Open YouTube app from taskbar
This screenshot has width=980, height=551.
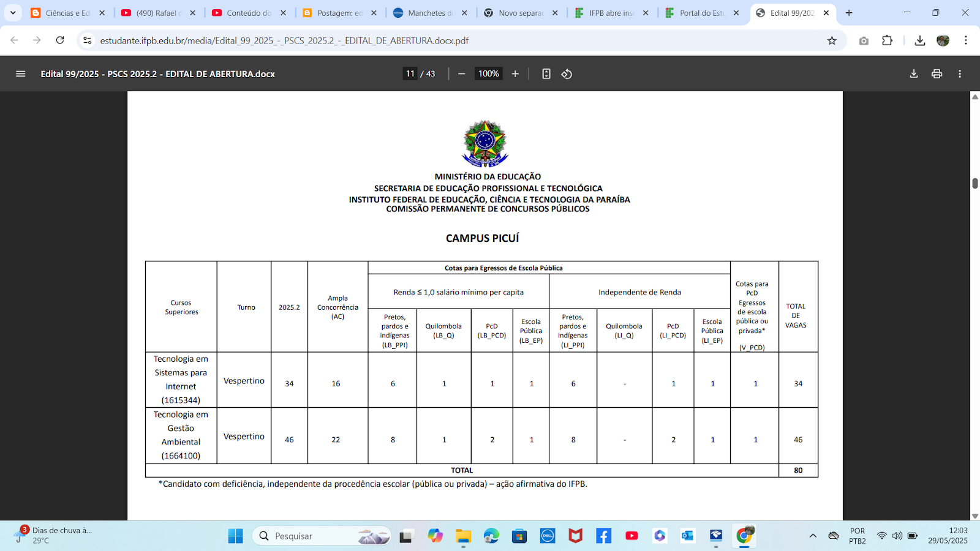coord(631,536)
